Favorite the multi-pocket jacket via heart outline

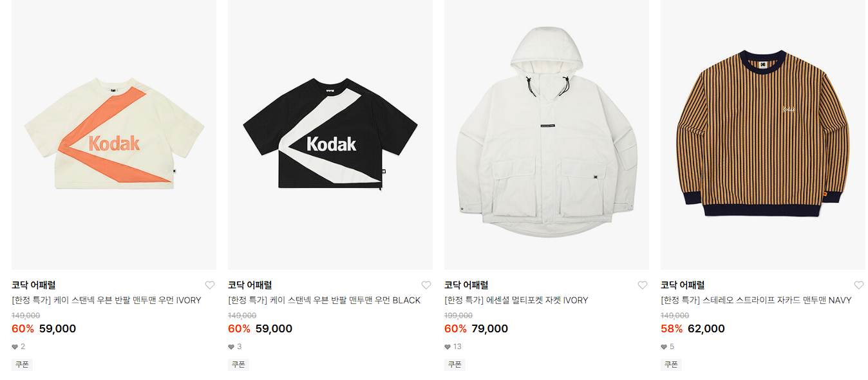click(643, 285)
